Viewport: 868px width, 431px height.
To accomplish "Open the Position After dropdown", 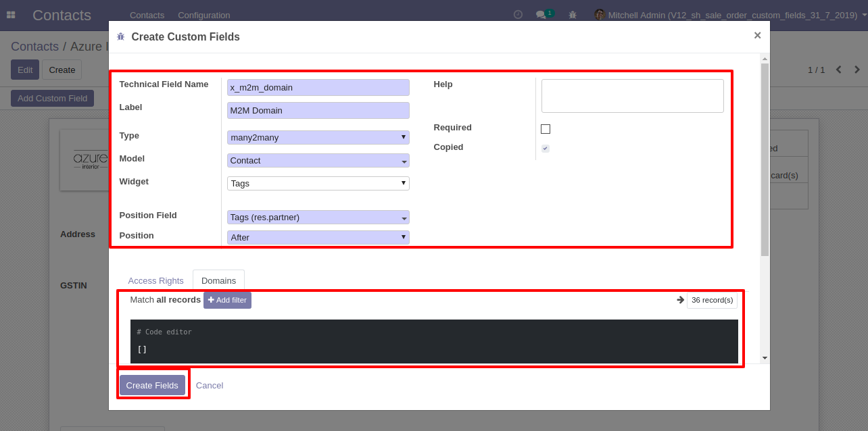I will (x=318, y=237).
